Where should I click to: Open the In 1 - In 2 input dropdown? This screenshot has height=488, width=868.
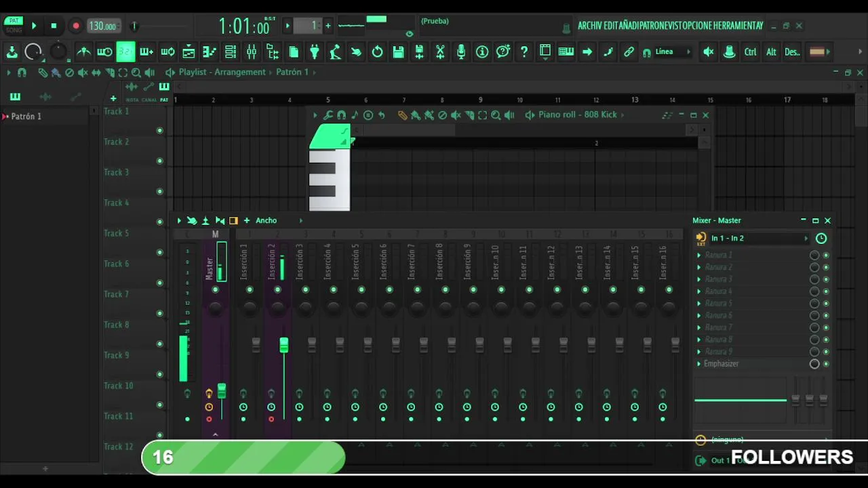click(x=759, y=239)
